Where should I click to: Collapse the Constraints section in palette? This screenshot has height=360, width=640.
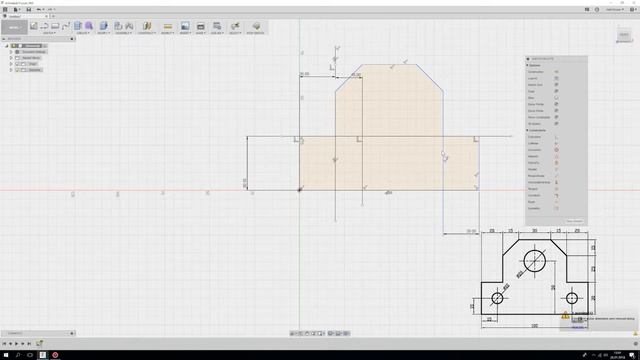[x=527, y=130]
